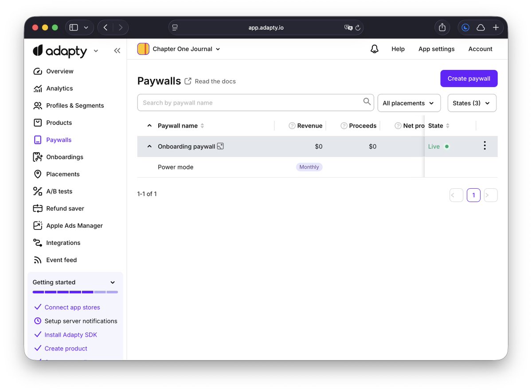Click the Monthly tag

click(309, 167)
